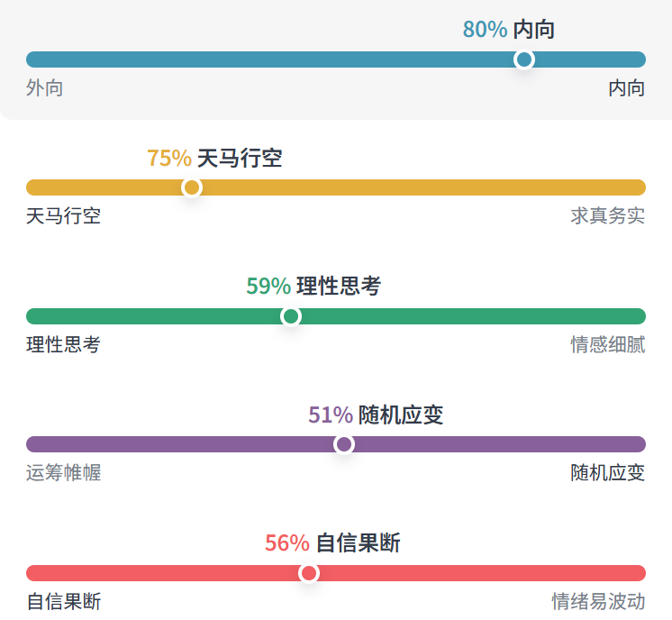Select the 情绪易波动 label
672x620 pixels.
(x=598, y=602)
